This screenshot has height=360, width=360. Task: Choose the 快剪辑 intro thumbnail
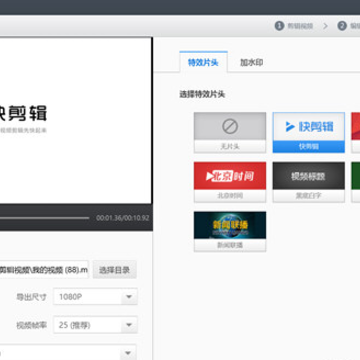coord(309,132)
